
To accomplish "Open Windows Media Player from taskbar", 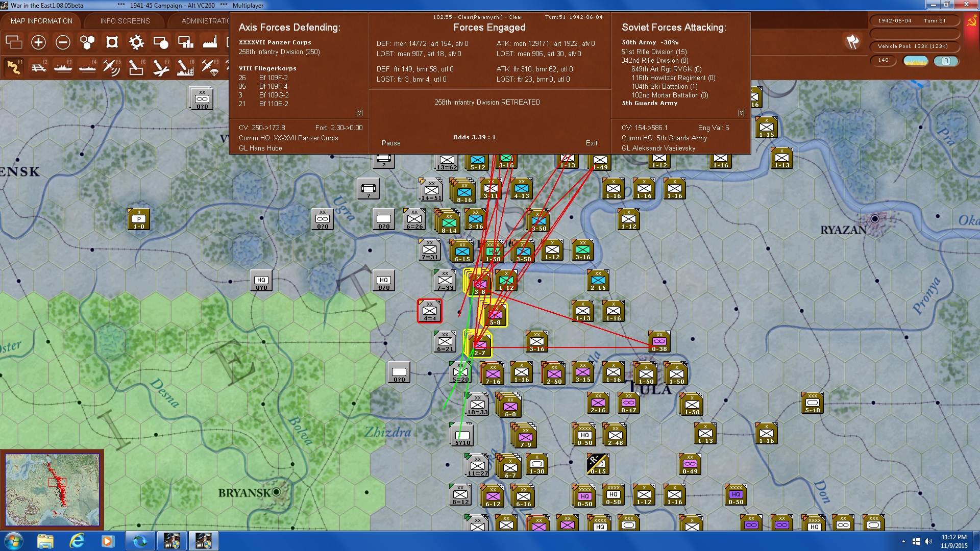I will point(108,541).
